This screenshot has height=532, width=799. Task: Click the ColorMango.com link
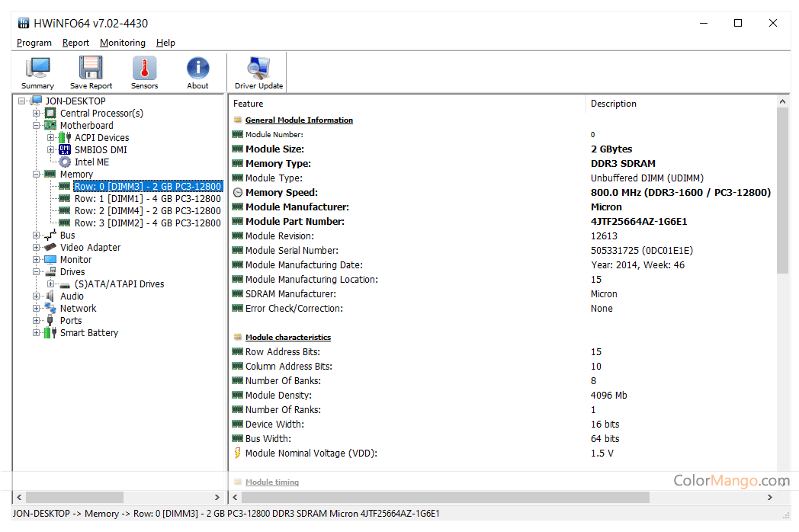click(x=732, y=481)
